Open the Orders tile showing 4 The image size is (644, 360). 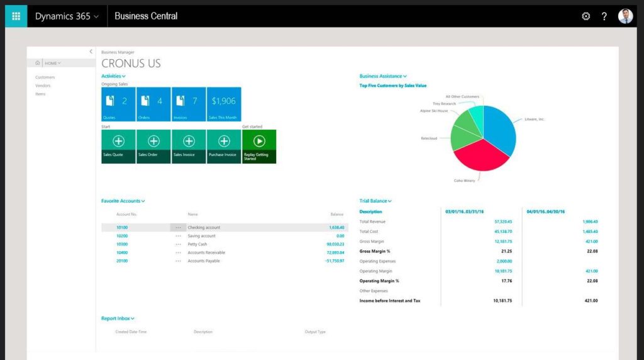153,104
